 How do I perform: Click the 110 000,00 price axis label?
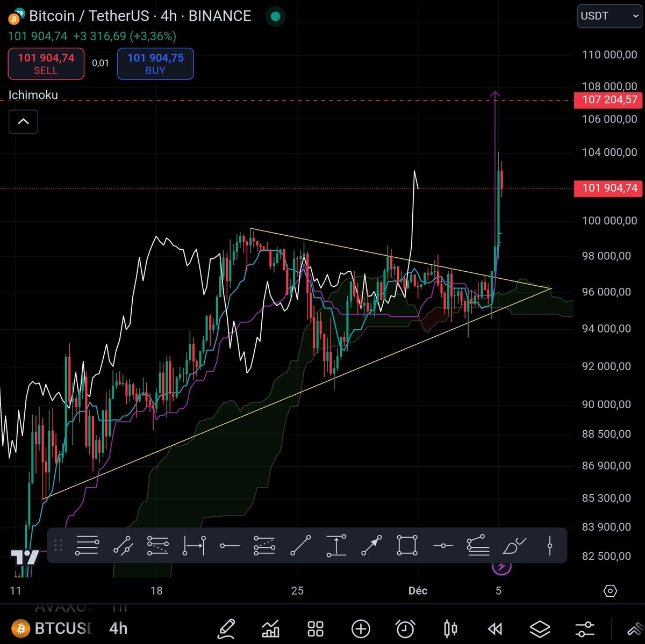[610, 55]
